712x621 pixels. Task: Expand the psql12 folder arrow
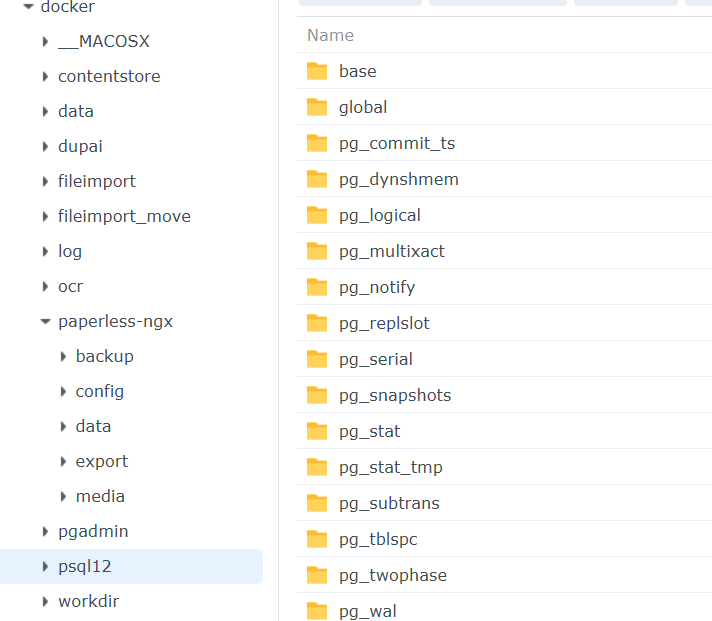coord(45,566)
